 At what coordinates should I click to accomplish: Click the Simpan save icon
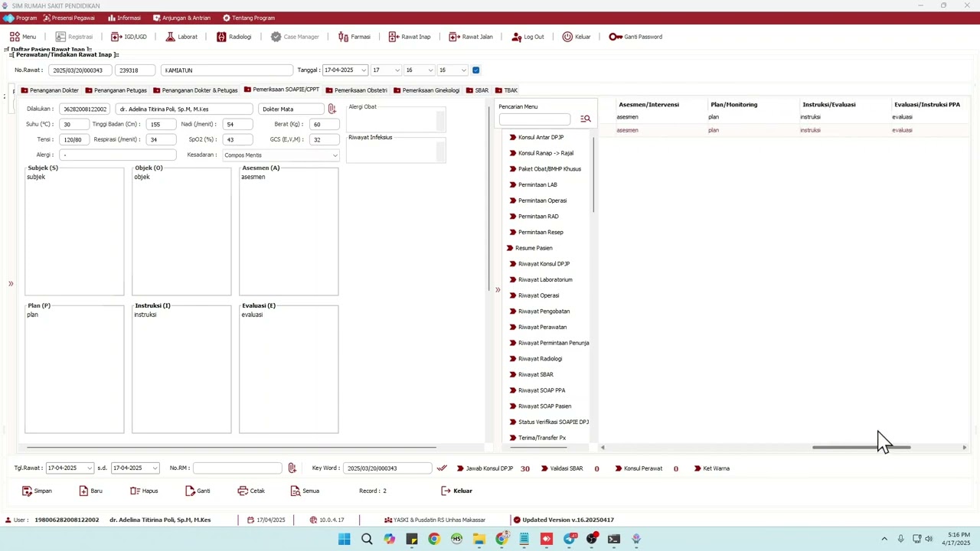(27, 491)
